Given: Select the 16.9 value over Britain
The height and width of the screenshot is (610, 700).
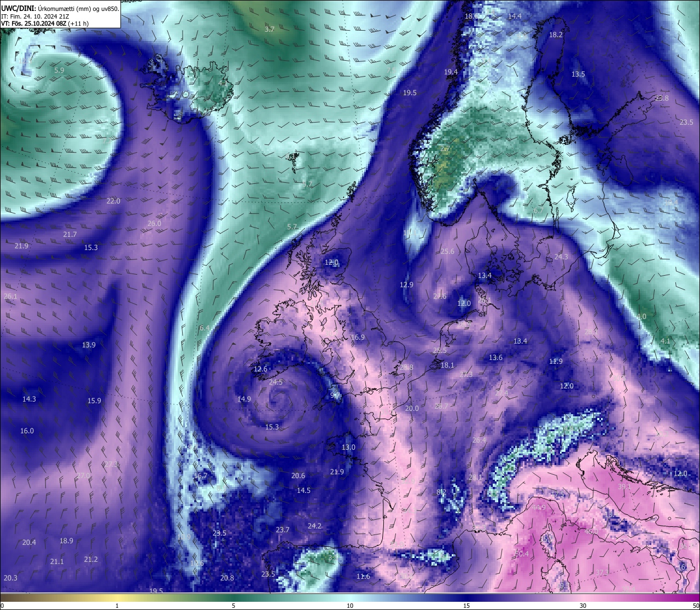Looking at the screenshot, I should (x=358, y=338).
